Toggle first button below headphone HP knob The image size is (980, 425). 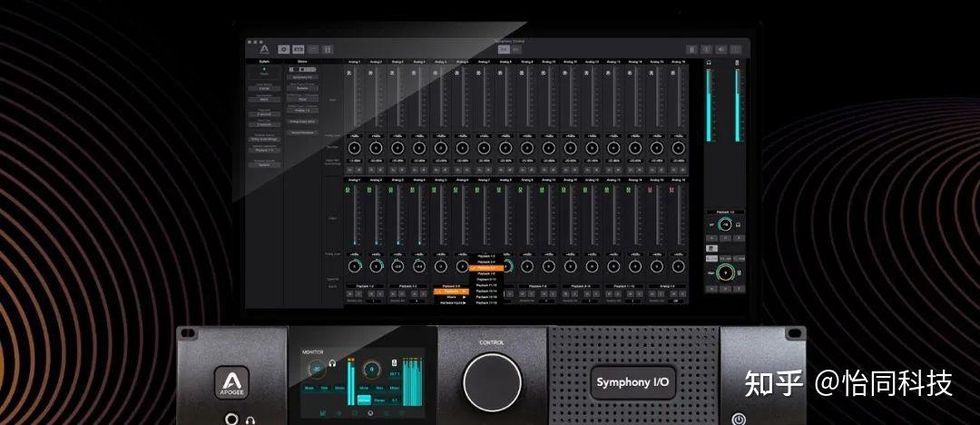click(712, 238)
